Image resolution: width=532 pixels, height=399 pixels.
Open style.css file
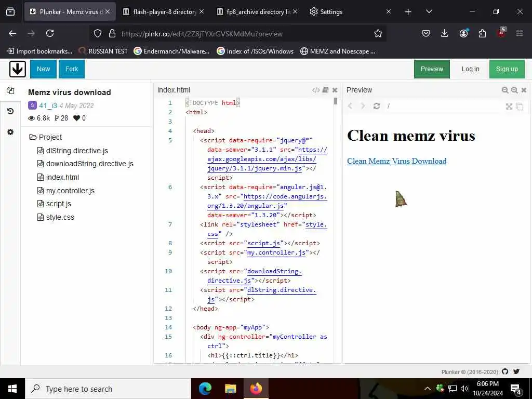click(x=56, y=217)
